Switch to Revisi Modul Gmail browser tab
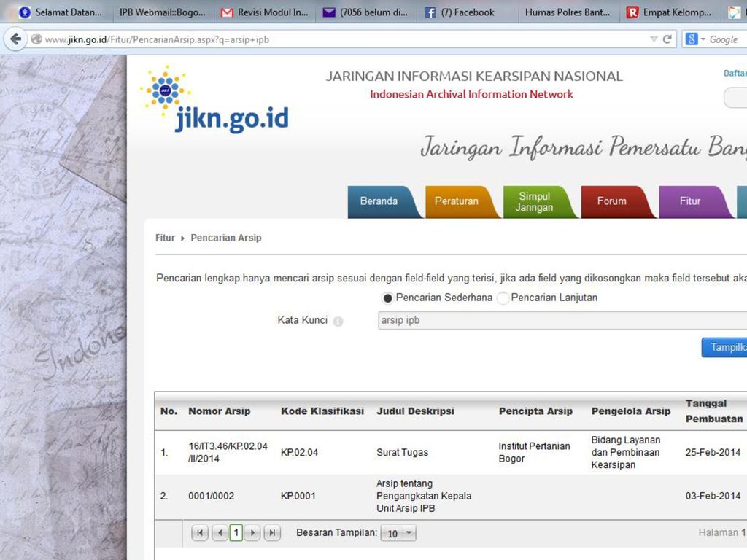Viewport: 747px width, 560px height. 265,12
